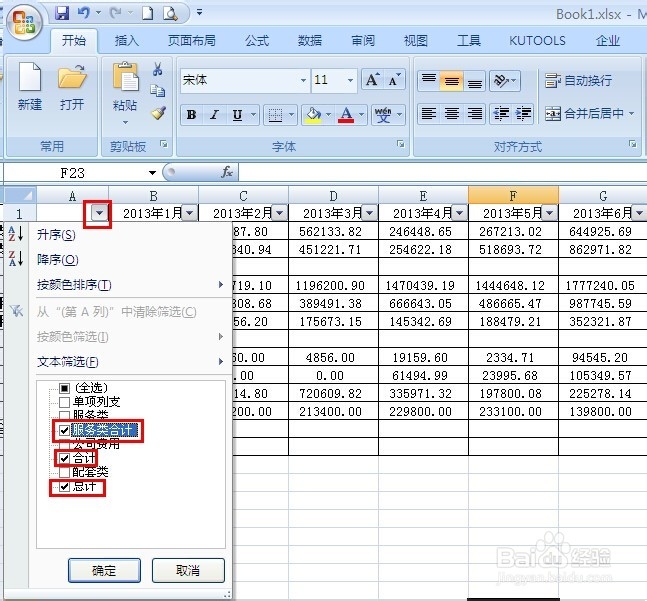This screenshot has height=601, width=647.
Task: Toggle bold formatting
Action: (x=191, y=115)
